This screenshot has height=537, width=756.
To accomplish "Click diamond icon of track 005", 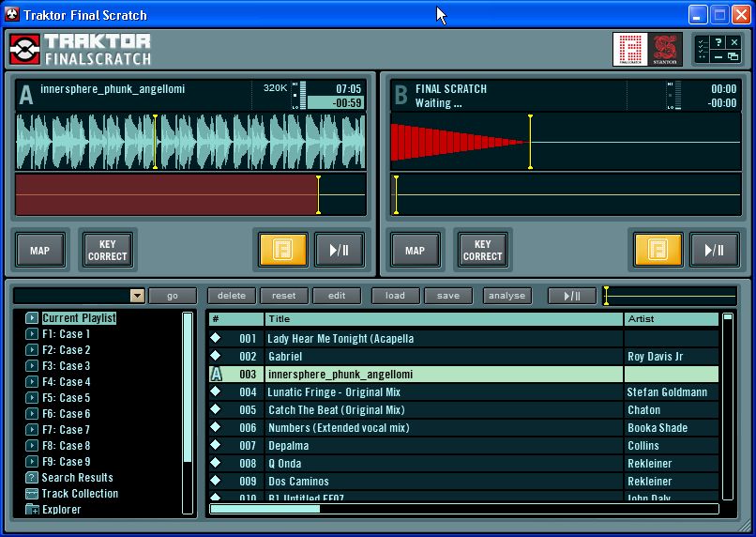I will tap(216, 409).
